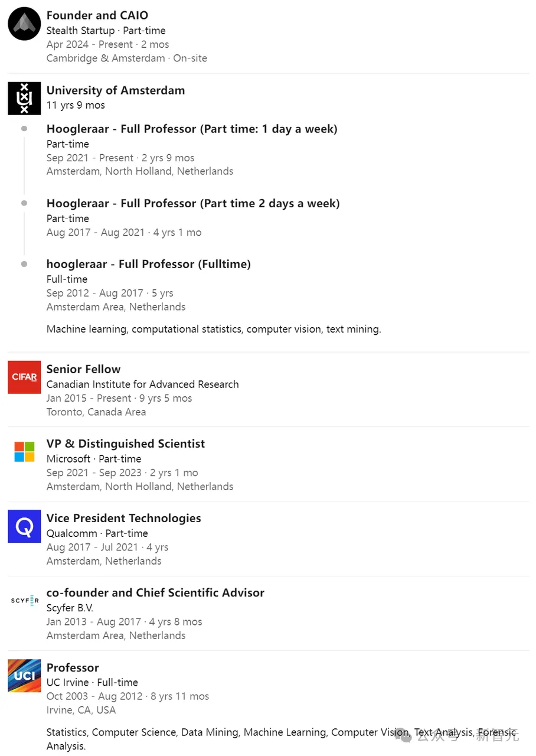Open the University of Amsterdam heading
The image size is (536, 756).
pos(116,90)
